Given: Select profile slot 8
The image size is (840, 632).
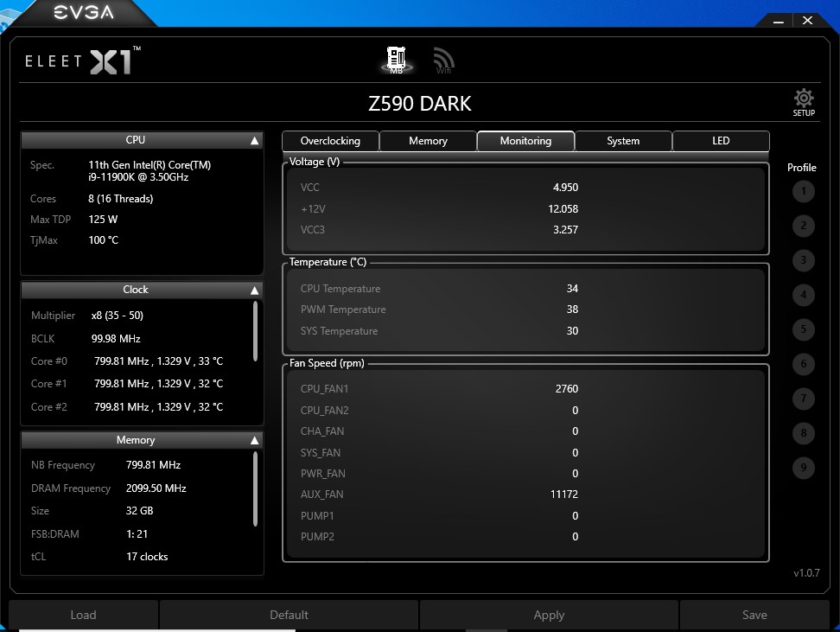Looking at the screenshot, I should point(803,433).
